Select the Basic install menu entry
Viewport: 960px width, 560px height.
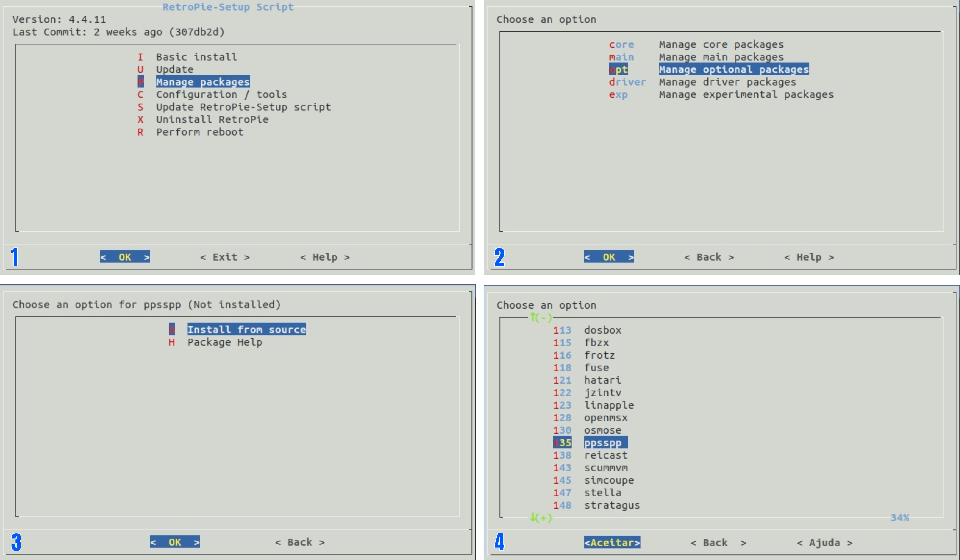[196, 57]
